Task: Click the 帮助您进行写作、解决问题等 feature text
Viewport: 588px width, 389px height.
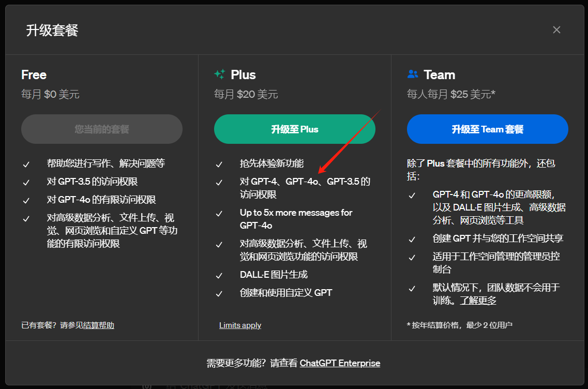Action: 105,163
